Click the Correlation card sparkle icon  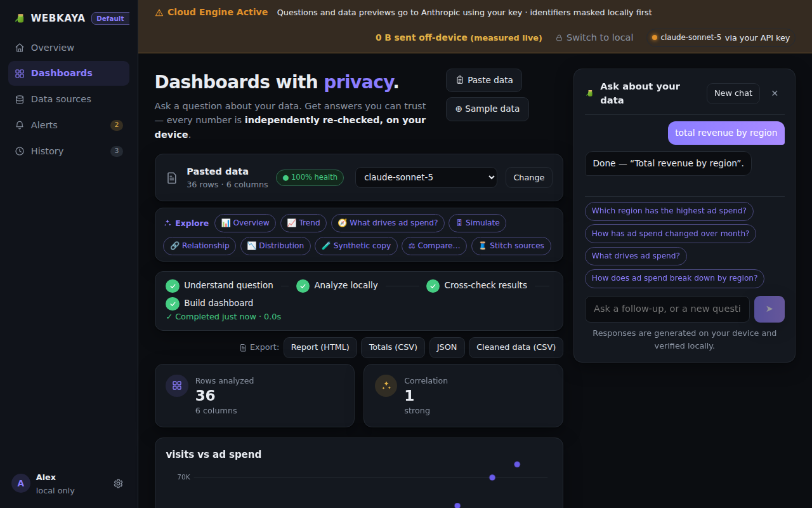[x=386, y=385]
